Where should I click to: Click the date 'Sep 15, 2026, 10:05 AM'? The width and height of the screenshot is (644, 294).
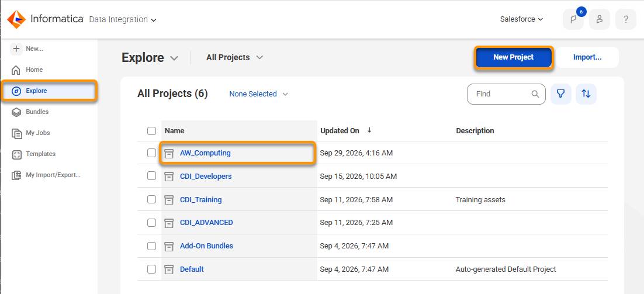click(358, 177)
